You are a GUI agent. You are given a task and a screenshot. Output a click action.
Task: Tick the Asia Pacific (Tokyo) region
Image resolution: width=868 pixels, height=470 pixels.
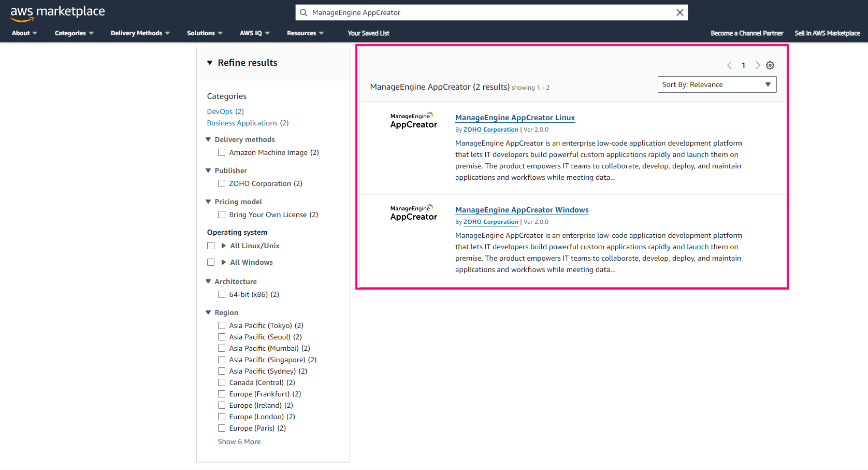tap(222, 325)
